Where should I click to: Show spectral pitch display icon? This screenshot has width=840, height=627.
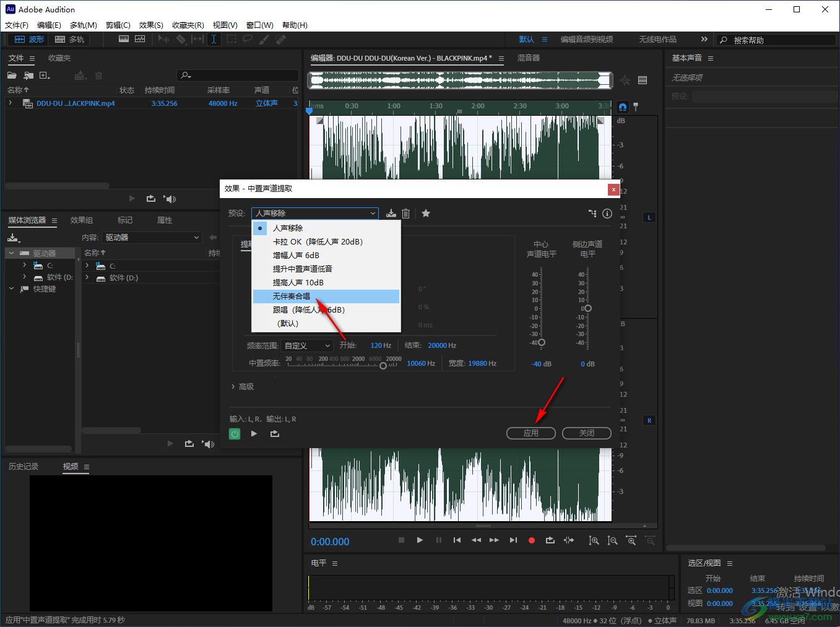tap(140, 39)
